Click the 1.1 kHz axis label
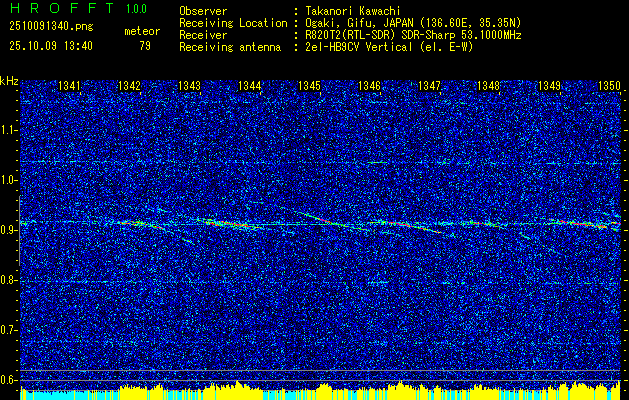This screenshot has width=629, height=400. click(8, 130)
